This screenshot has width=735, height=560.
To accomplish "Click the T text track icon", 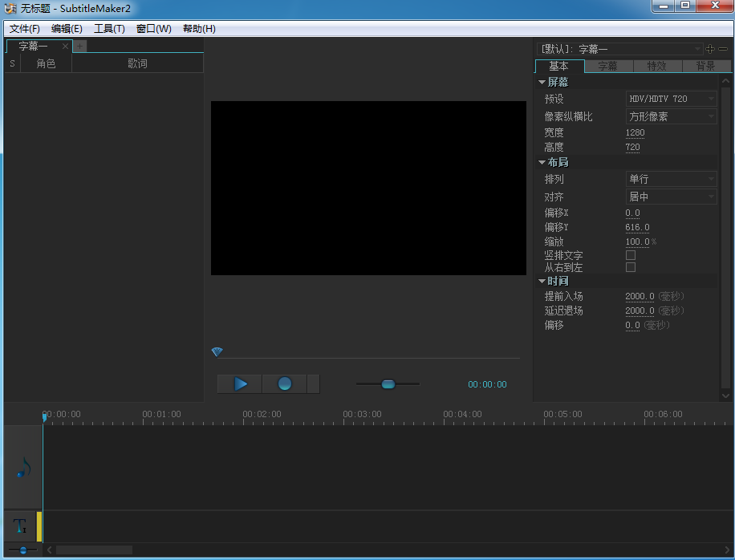I will coord(19,526).
